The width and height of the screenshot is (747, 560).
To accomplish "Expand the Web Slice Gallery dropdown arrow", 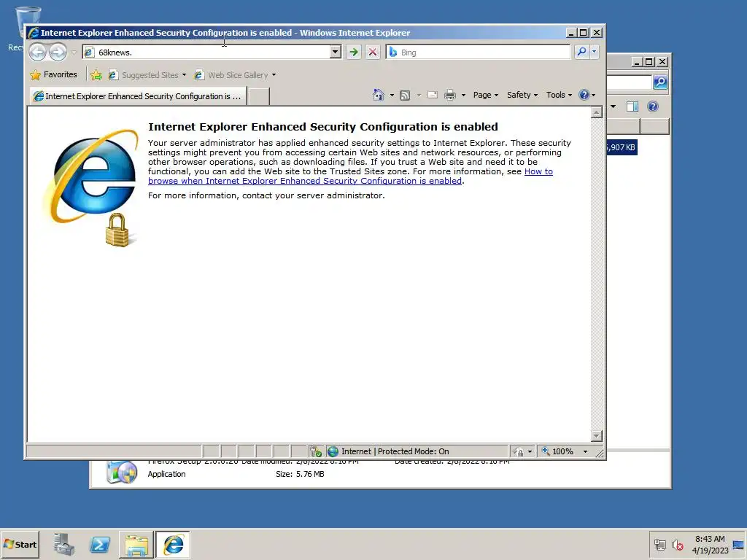I will pos(274,75).
